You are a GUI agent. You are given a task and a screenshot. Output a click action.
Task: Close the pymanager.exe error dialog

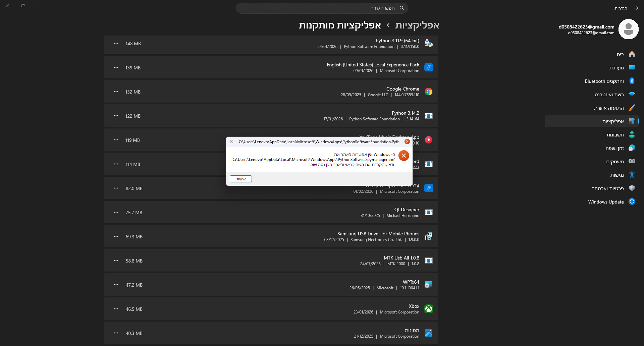tap(231, 141)
